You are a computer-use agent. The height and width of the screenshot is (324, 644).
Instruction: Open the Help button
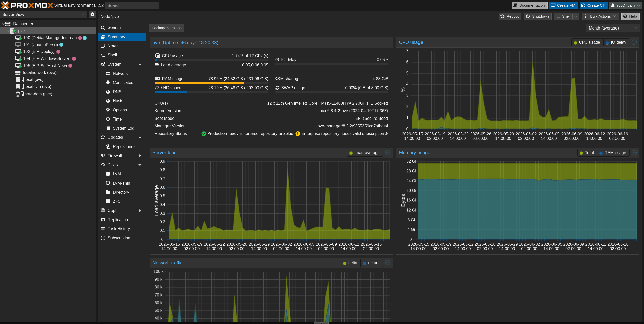[x=630, y=16]
